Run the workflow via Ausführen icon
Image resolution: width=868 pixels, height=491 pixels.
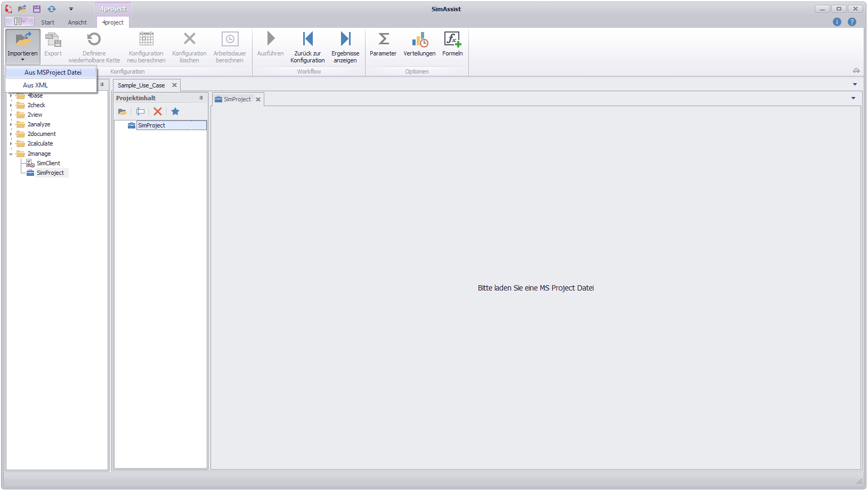pos(270,45)
